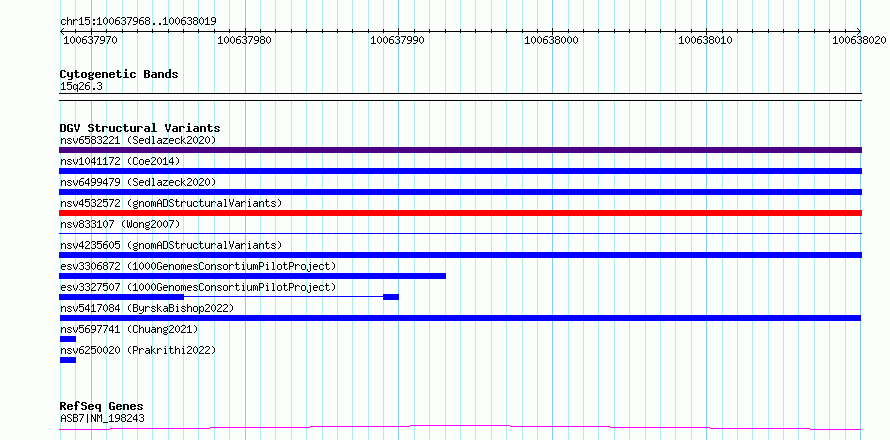
Task: Select variant label nsv4235605 (gnomADStructuralVariants)
Action: (171, 245)
